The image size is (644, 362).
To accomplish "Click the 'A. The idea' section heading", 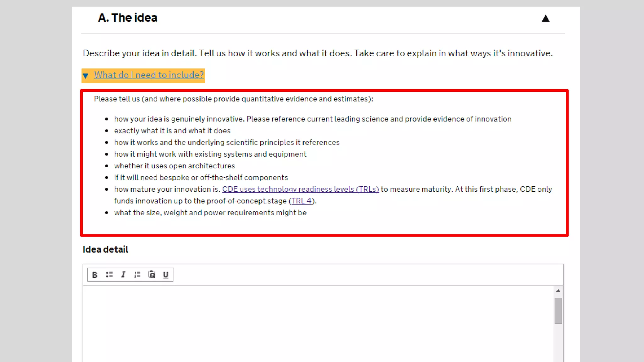I will pyautogui.click(x=128, y=18).
